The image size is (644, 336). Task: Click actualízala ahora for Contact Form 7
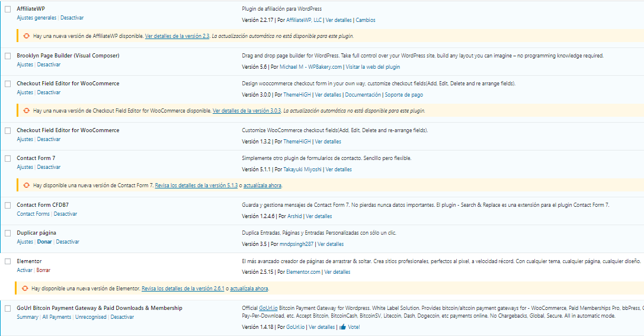(x=262, y=185)
